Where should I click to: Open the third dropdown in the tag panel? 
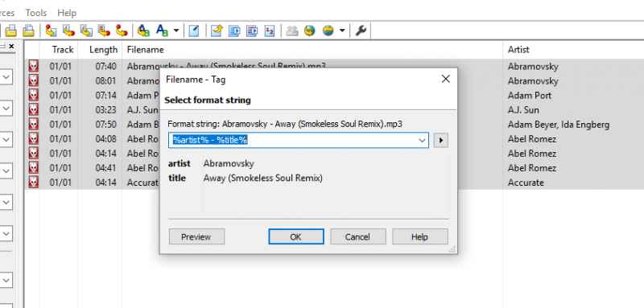coord(6,139)
